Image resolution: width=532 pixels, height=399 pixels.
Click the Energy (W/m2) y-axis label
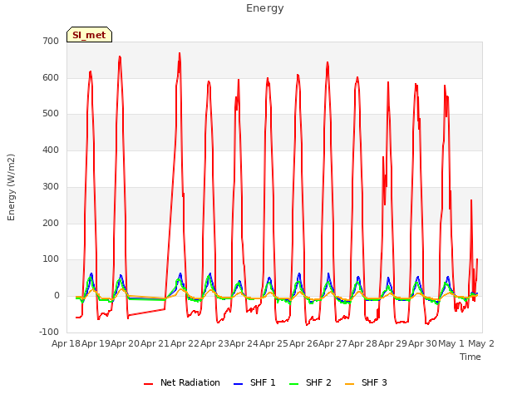pos(11,187)
